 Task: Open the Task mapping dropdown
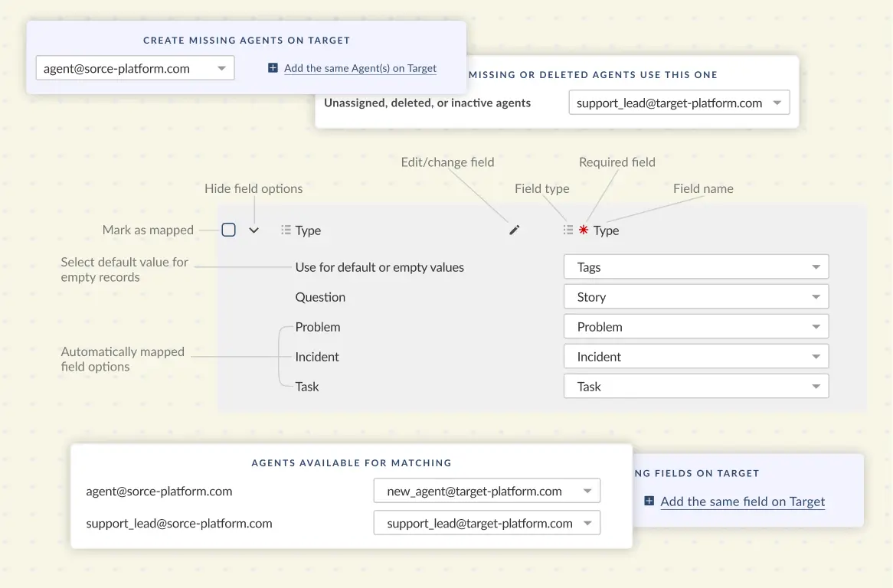tap(696, 387)
